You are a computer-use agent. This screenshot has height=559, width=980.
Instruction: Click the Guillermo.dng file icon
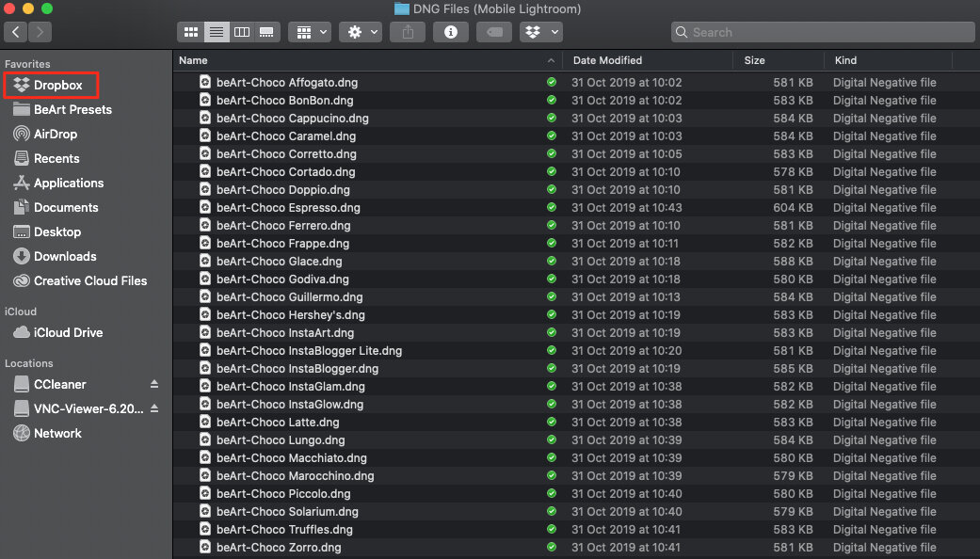205,296
